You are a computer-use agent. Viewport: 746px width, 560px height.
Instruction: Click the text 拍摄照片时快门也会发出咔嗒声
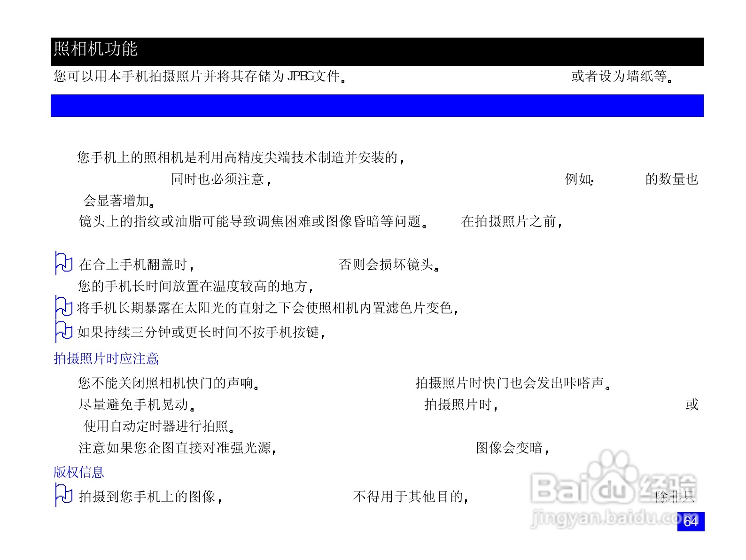(513, 383)
